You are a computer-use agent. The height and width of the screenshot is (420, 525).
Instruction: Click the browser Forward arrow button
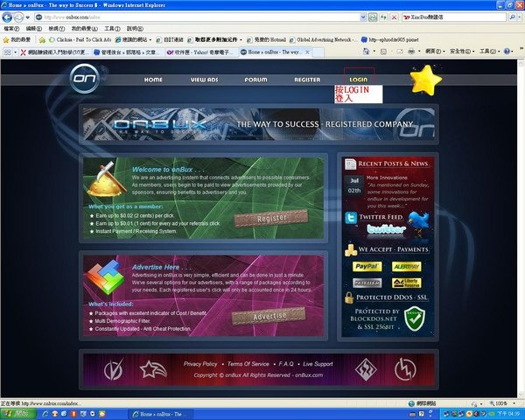pos(18,17)
